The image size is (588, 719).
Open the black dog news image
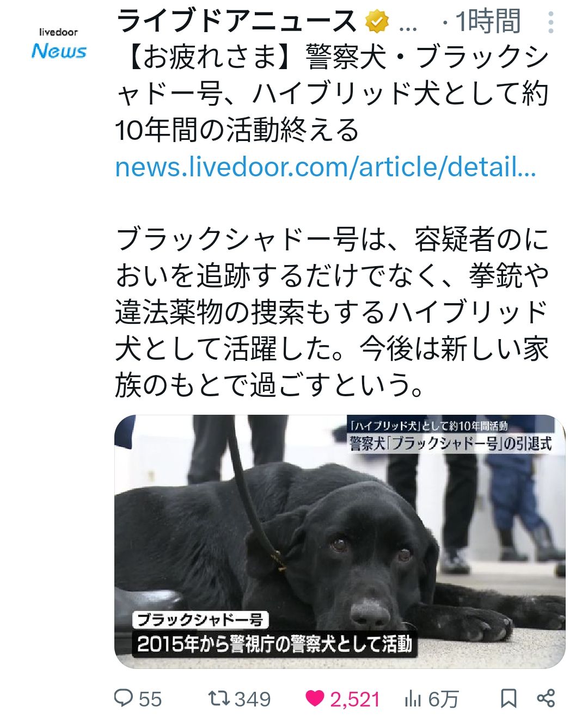340,542
